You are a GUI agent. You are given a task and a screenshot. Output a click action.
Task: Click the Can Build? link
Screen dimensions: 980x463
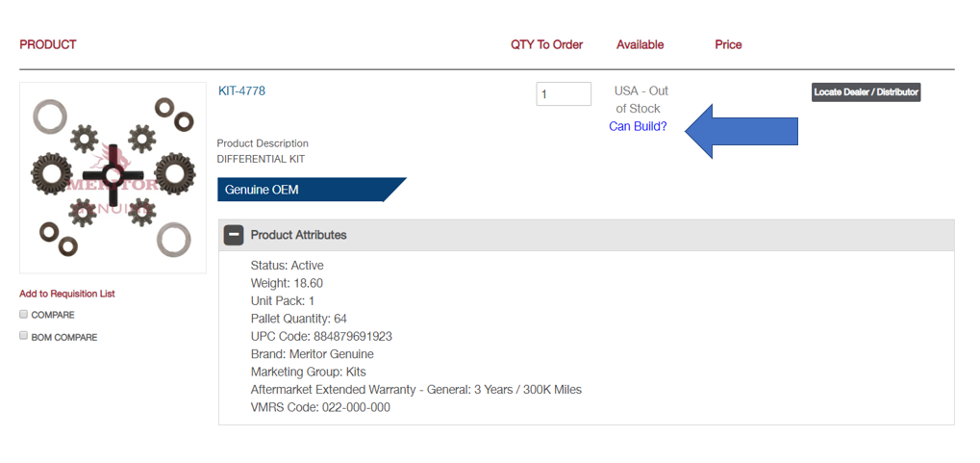[x=638, y=127]
